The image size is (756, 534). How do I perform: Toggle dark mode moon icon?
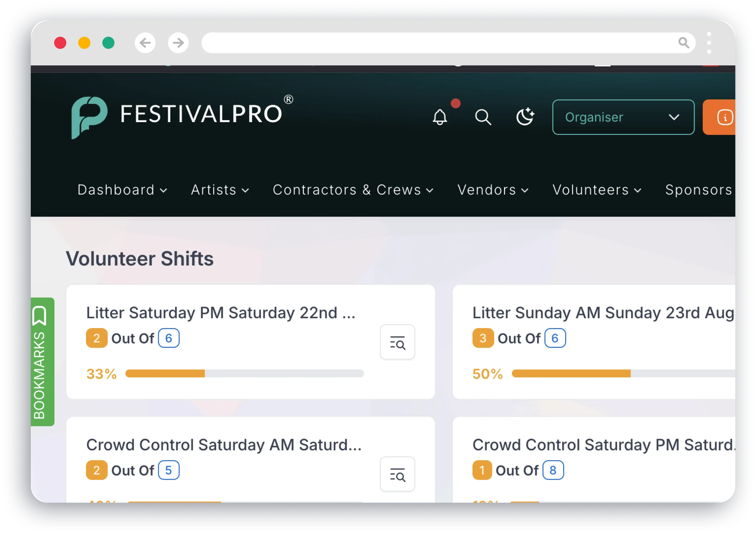[x=525, y=117]
